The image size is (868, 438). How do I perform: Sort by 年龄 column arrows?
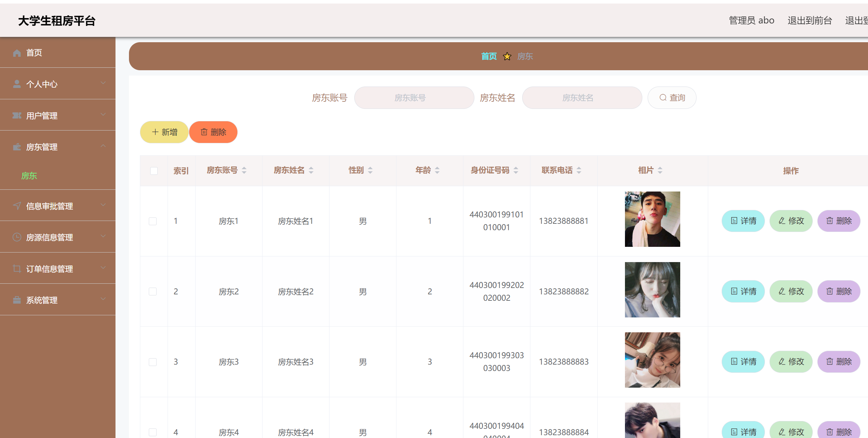(x=437, y=170)
